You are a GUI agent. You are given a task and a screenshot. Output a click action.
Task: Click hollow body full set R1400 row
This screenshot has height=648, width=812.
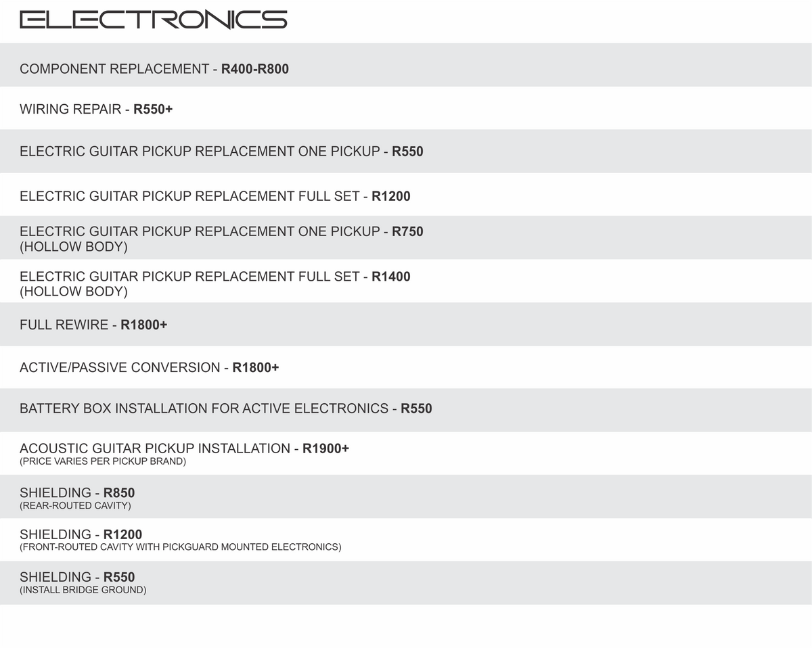(406, 281)
